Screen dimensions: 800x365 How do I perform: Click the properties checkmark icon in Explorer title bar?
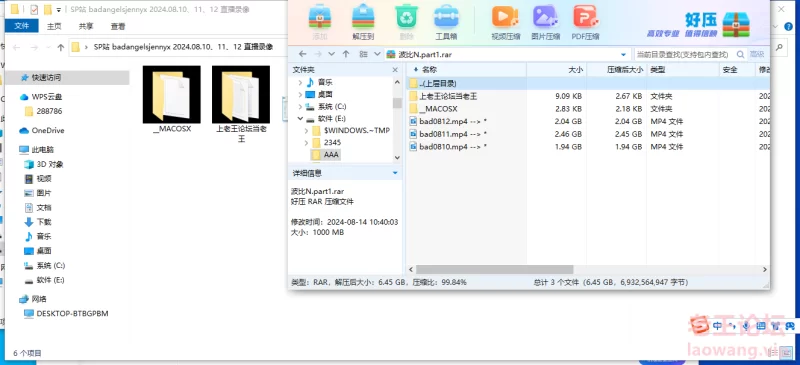pyautogui.click(x=34, y=9)
